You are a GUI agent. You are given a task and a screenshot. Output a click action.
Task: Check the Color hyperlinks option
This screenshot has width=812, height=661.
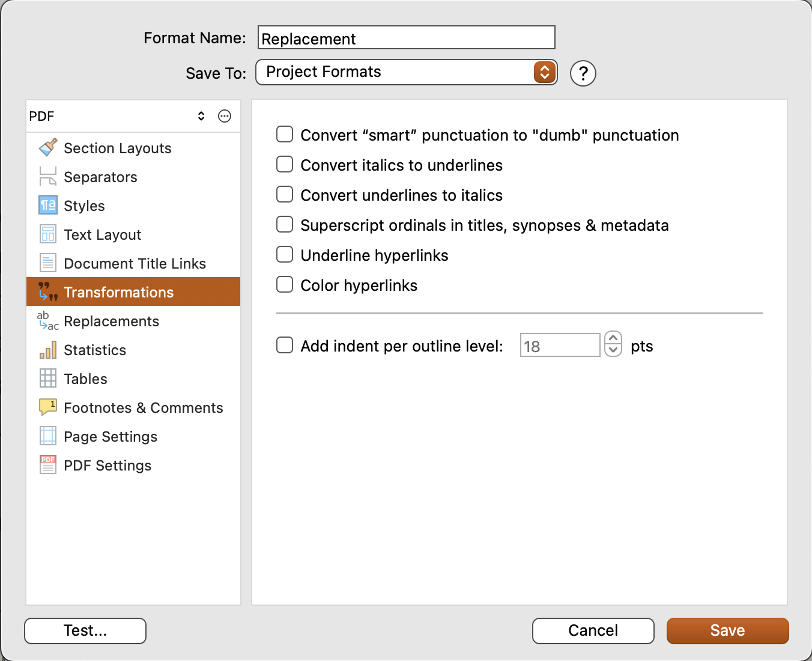pos(285,284)
